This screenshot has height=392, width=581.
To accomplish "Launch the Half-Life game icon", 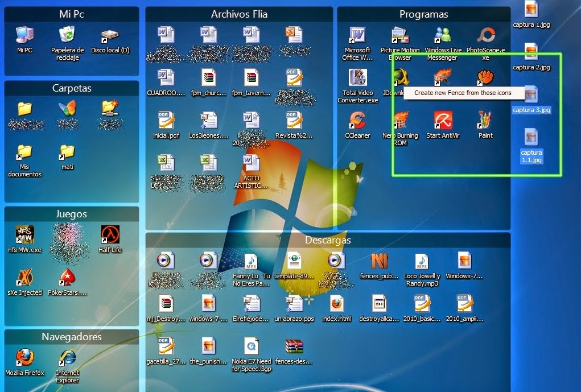I will (x=110, y=236).
